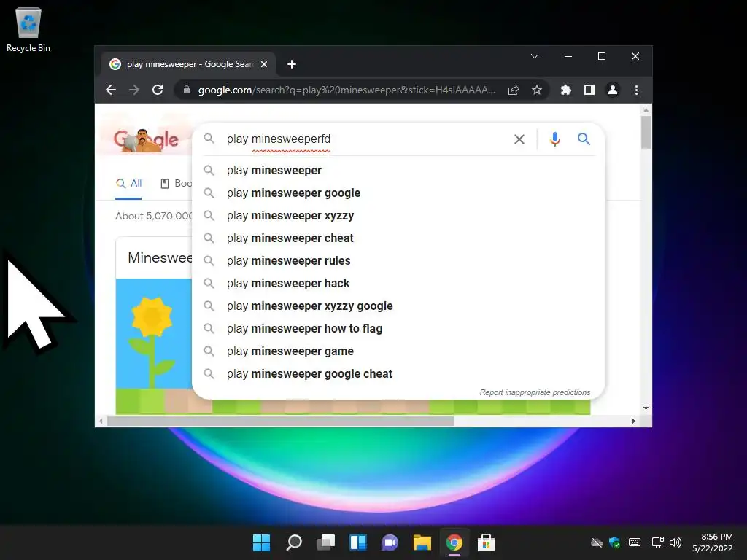Choose suggestion "play minesweeper xyzzy"

click(x=399, y=216)
